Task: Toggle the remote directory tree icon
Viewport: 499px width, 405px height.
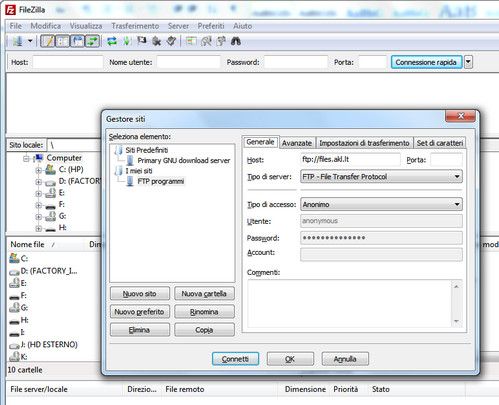Action: click(x=77, y=41)
